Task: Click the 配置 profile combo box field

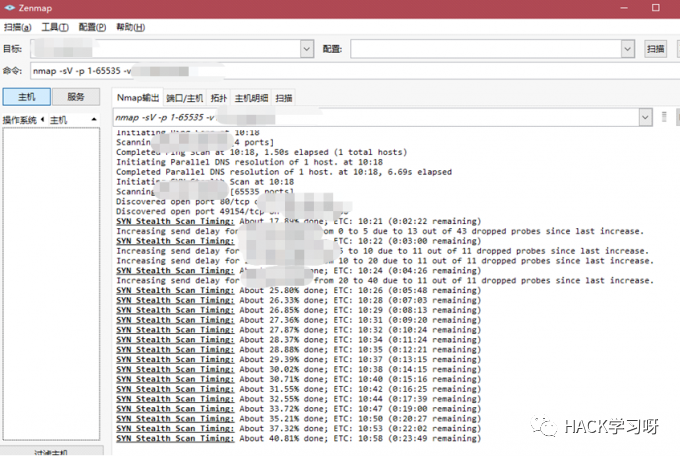Action: tap(486, 49)
